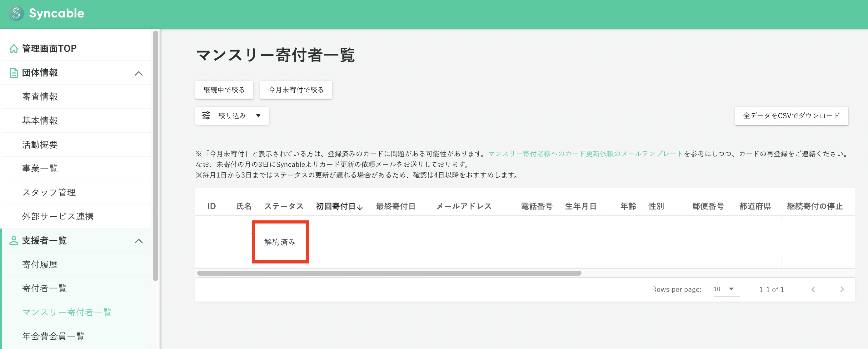Click the horizontal scrollbar under the table

tap(387, 273)
